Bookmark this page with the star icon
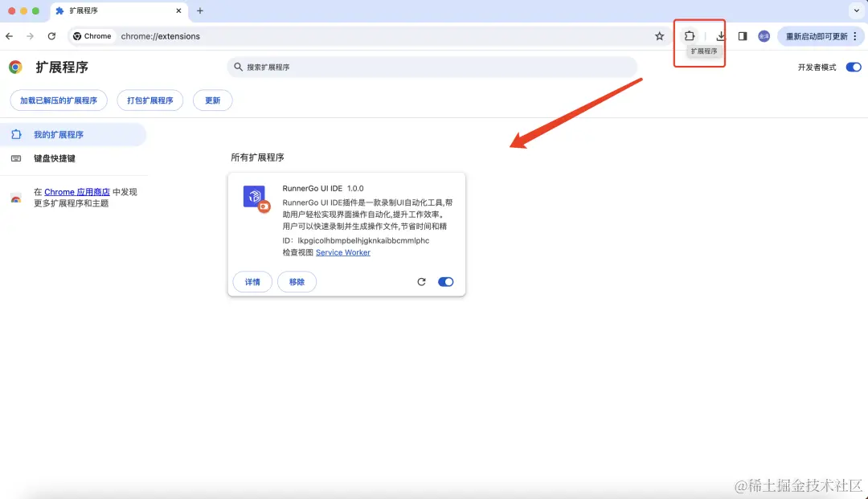The height and width of the screenshot is (499, 868). 659,36
